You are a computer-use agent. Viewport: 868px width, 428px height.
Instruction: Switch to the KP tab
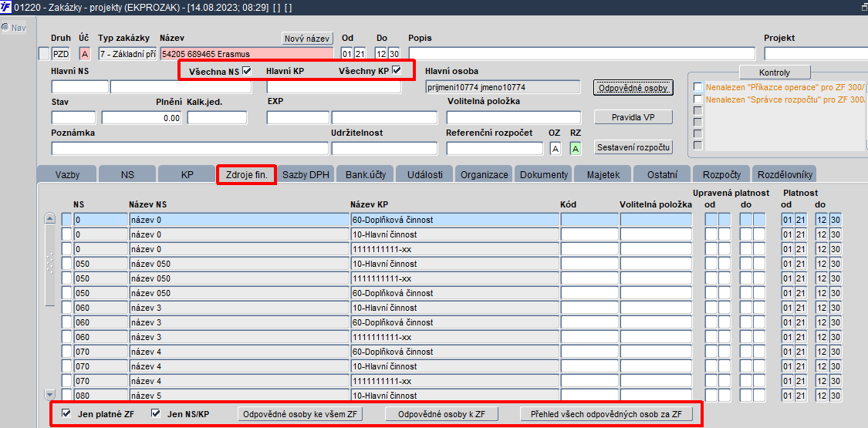pos(187,174)
